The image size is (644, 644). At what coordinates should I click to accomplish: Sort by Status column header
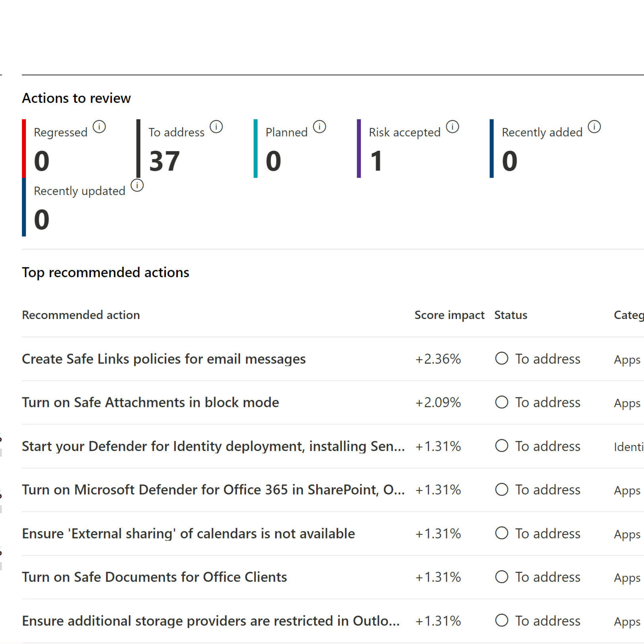pyautogui.click(x=510, y=315)
